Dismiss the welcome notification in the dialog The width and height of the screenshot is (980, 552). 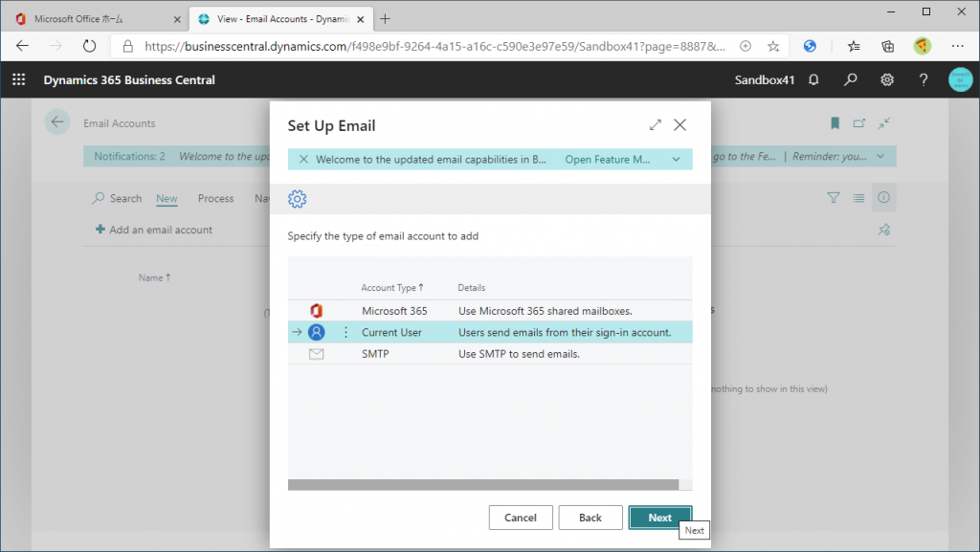pos(303,159)
